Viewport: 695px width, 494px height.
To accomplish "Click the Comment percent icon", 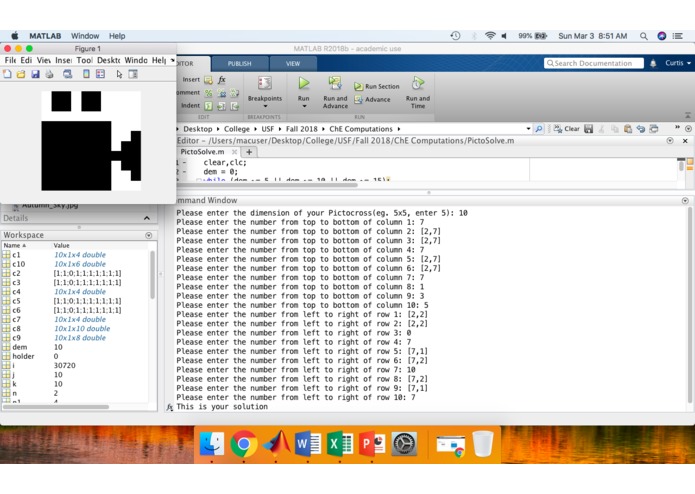I will coord(208,93).
